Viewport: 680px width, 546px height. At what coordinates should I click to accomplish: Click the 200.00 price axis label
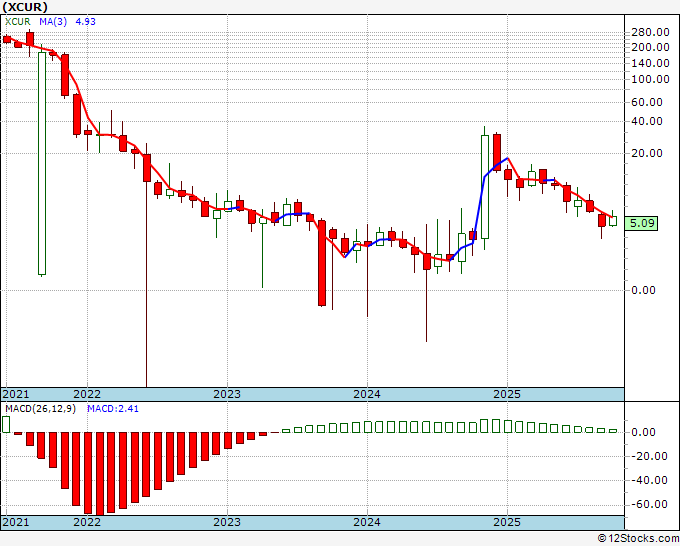point(650,47)
